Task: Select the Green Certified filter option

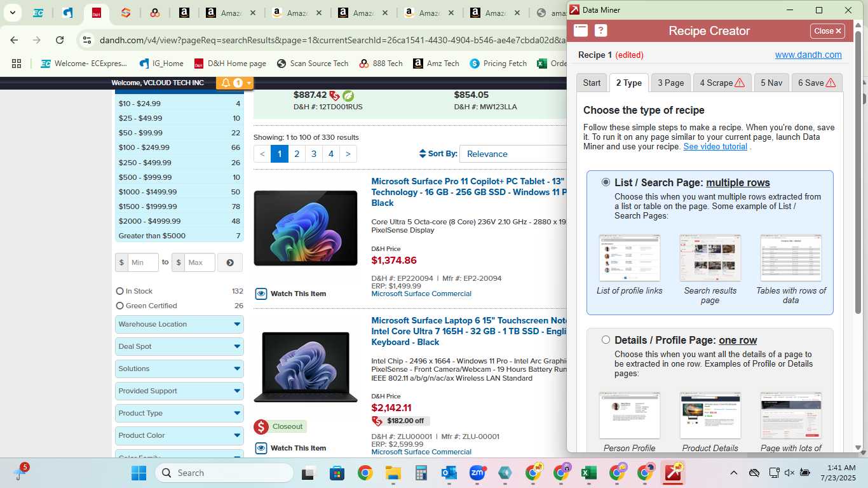Action: tap(120, 306)
